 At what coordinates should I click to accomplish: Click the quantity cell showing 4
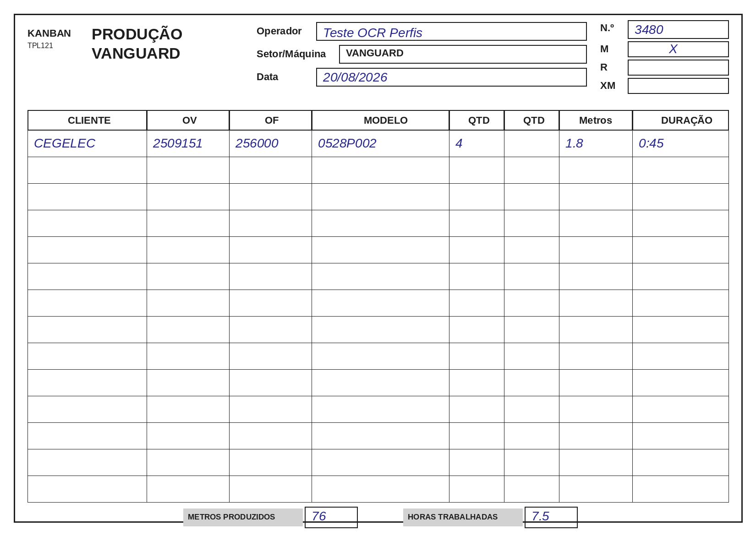coord(477,144)
